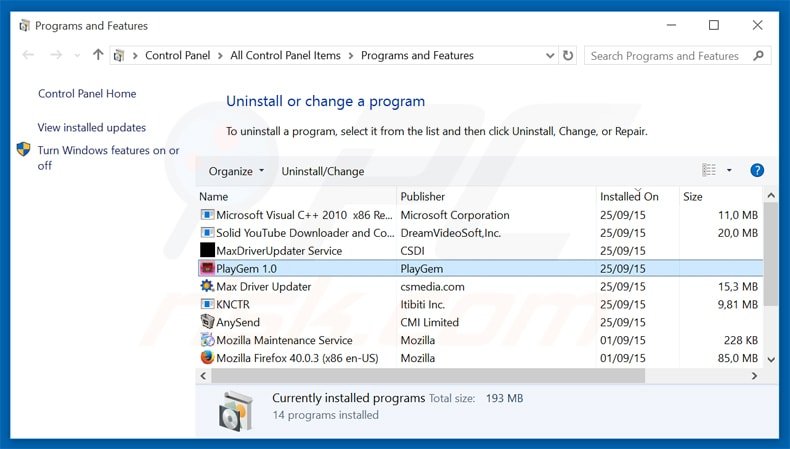Select Solid YouTube Downloader entry name
The width and height of the screenshot is (790, 449).
coord(305,233)
